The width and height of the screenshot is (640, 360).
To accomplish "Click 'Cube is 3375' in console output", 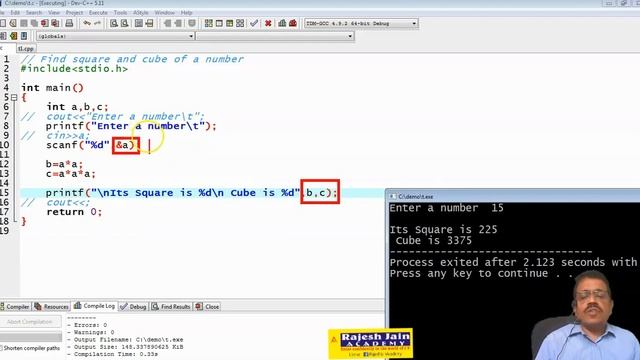I will pos(434,240).
